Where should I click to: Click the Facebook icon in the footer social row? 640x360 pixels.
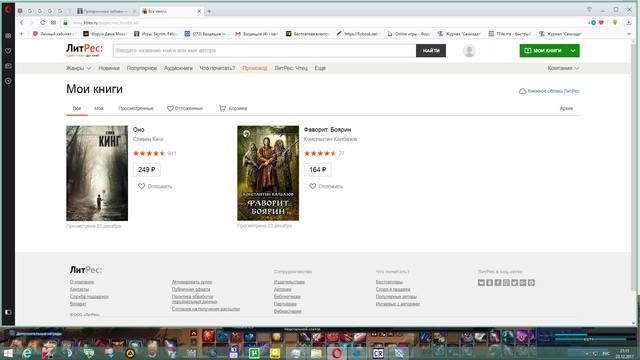point(498,282)
